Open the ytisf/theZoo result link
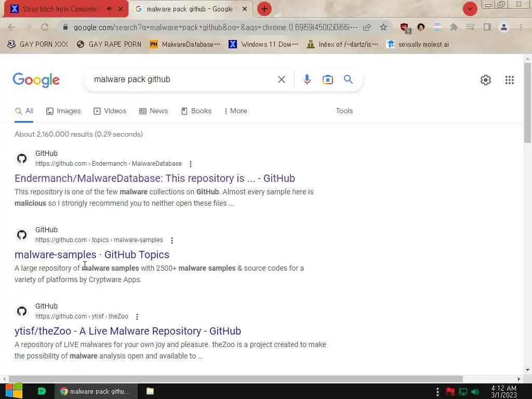This screenshot has height=399, width=532. tap(128, 331)
